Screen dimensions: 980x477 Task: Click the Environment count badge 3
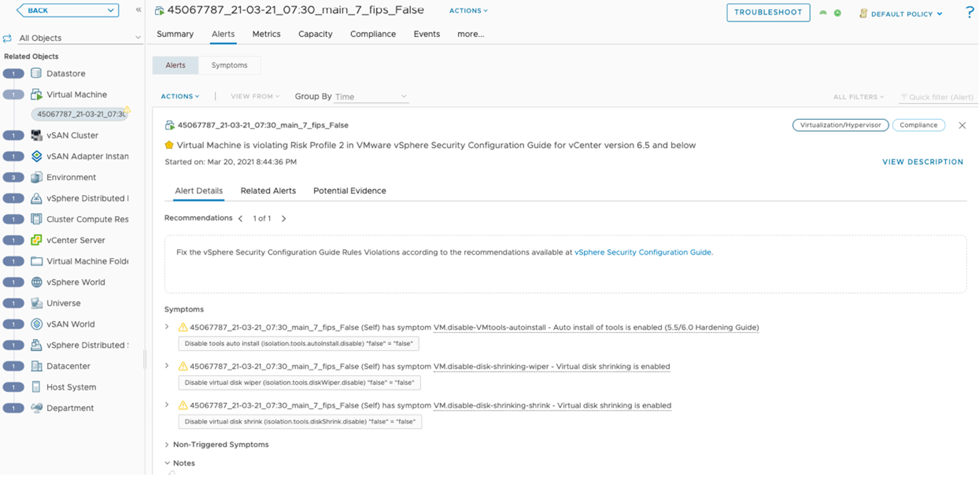pos(13,177)
